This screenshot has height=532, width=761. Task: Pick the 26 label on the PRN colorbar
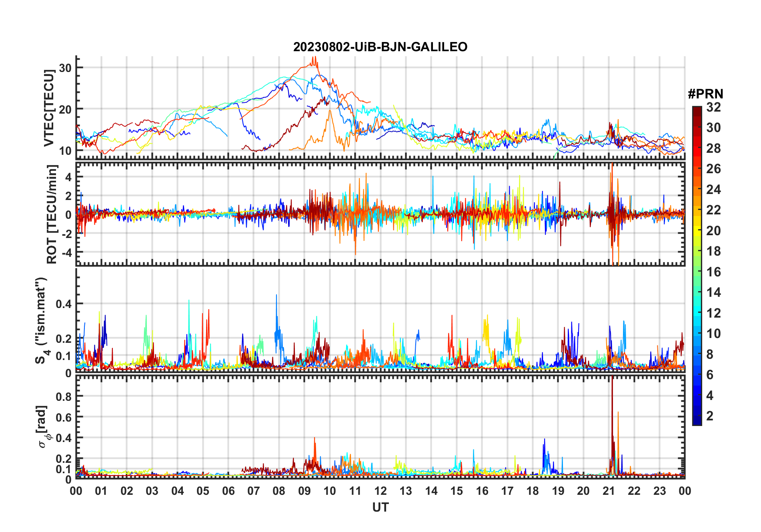click(x=713, y=169)
